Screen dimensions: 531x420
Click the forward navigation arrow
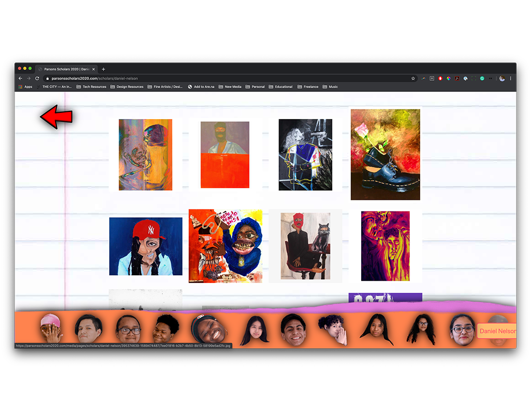[29, 78]
